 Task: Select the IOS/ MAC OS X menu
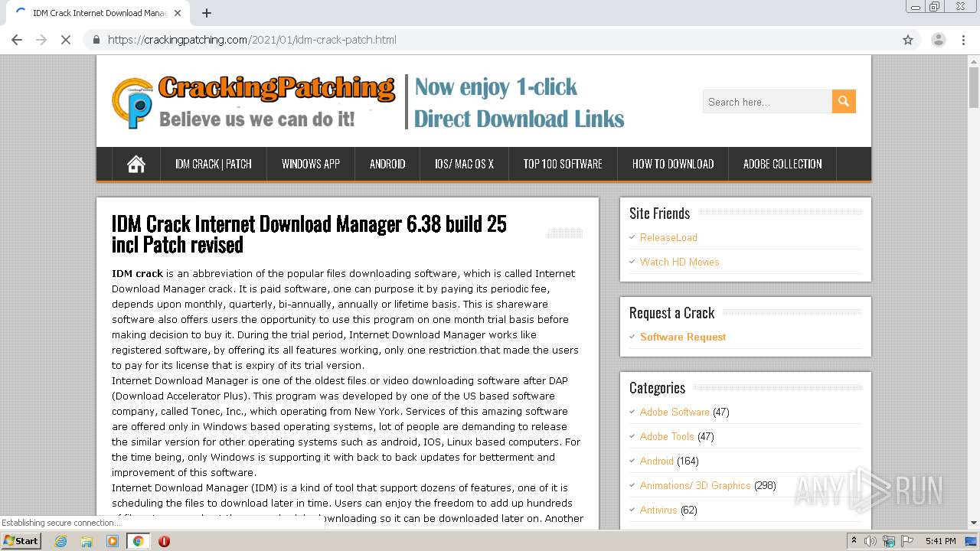(464, 164)
